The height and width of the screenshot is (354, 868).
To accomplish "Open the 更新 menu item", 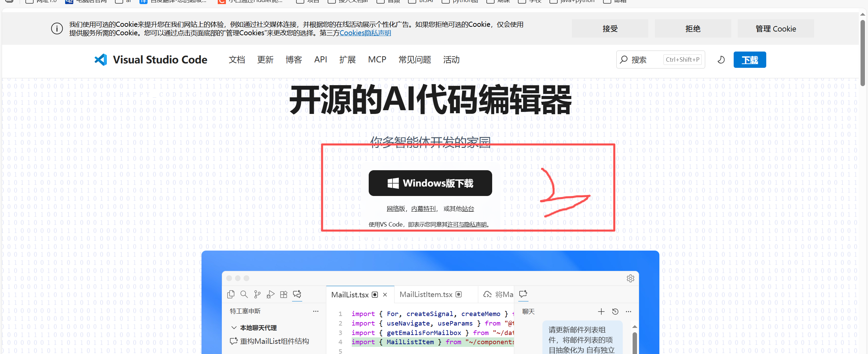I will click(x=265, y=60).
